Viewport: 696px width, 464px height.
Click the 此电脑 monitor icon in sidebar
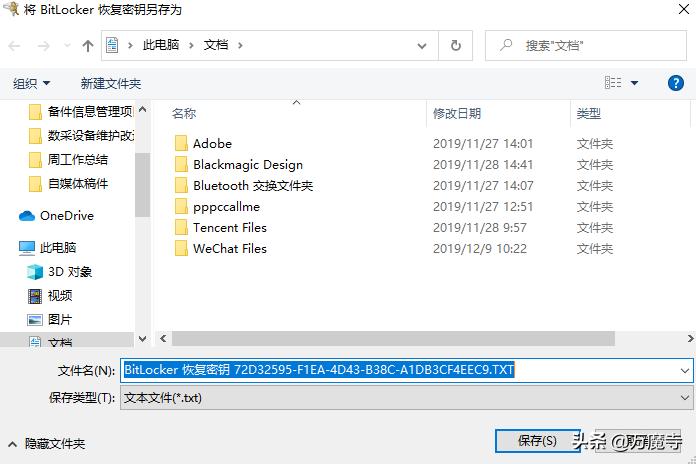pyautogui.click(x=27, y=248)
